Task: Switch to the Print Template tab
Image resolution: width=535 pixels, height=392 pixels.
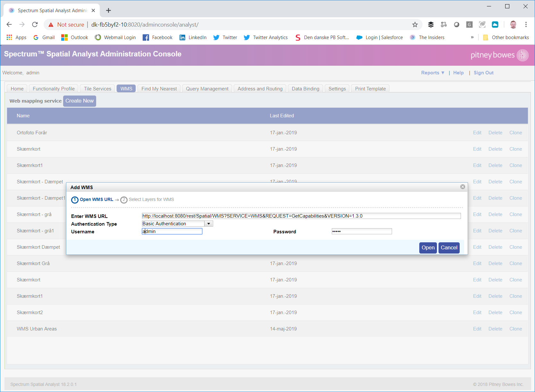Action: pos(370,89)
